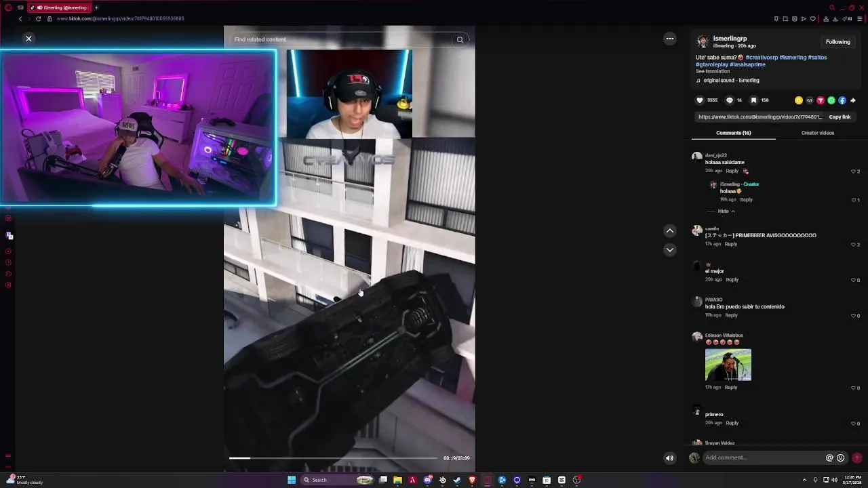Reply to camilo's PRIMEEEEER comment
Image resolution: width=868 pixels, height=488 pixels.
730,244
